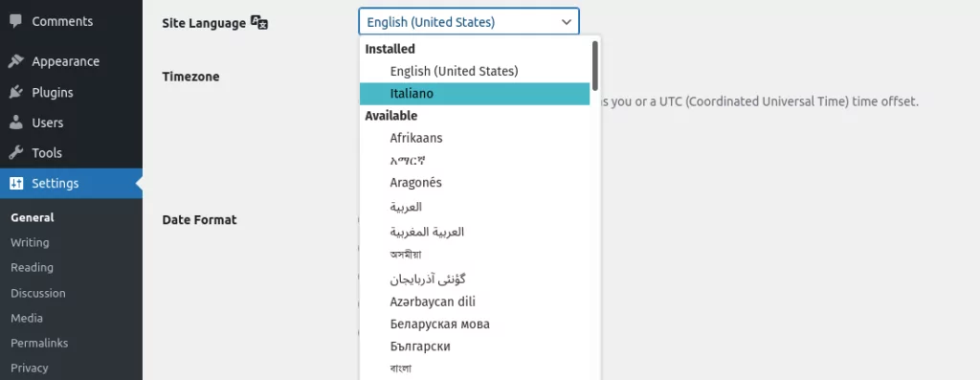The height and width of the screenshot is (380, 980).
Task: Click the Plugins plug icon
Action: 16,93
